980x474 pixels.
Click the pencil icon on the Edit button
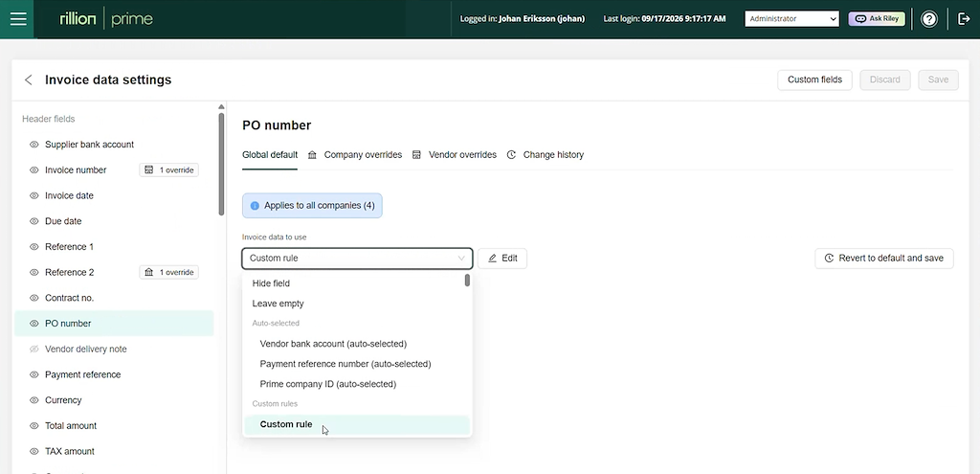(493, 259)
